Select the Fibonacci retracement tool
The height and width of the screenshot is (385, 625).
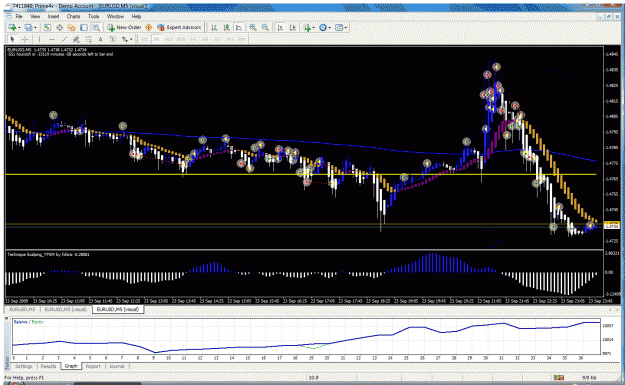point(88,39)
